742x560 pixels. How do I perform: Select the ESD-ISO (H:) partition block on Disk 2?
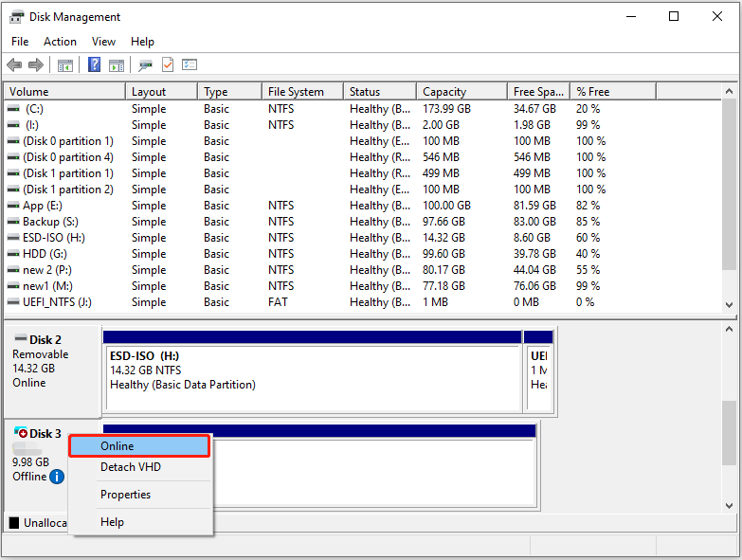(313, 371)
